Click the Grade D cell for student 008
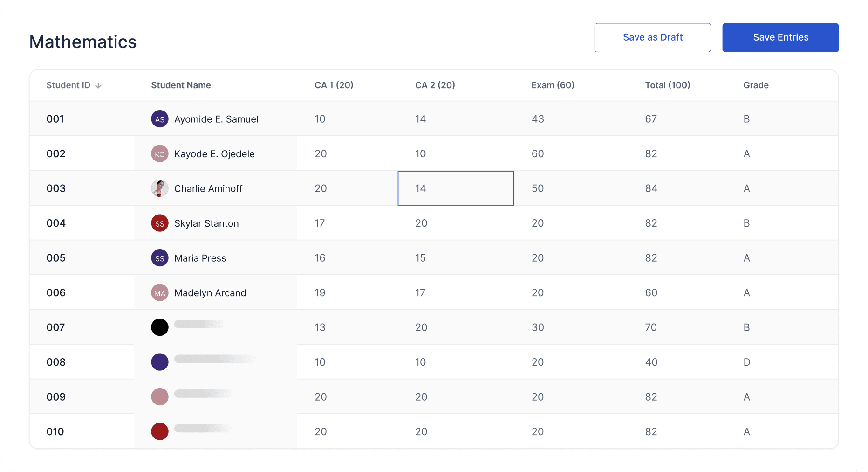The image size is (868, 472). tap(746, 362)
